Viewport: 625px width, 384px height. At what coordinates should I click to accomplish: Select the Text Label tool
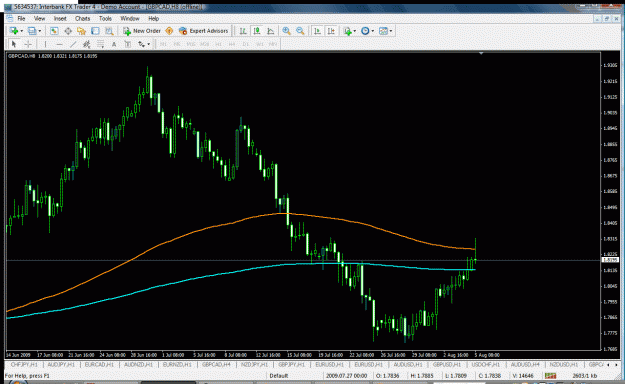tap(128, 44)
